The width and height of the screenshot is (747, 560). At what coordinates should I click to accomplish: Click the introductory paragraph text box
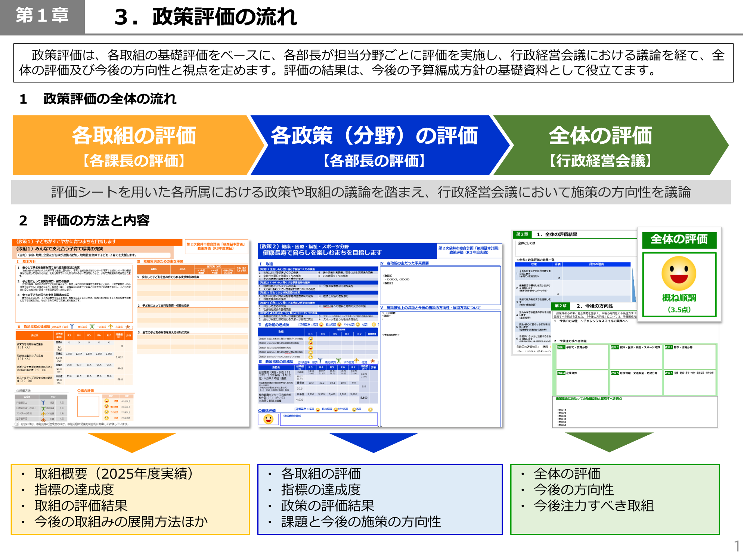click(373, 63)
